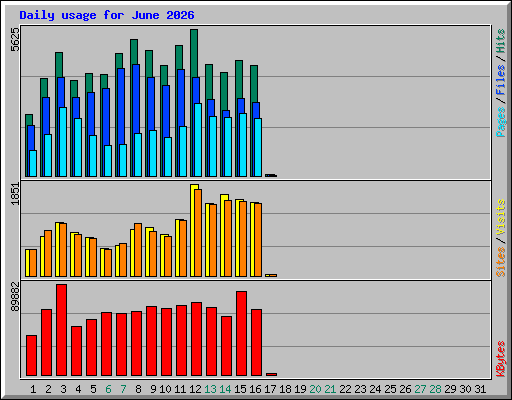512x400 pixels.
Task: Select day label "2" on the axis
Action: point(48,389)
